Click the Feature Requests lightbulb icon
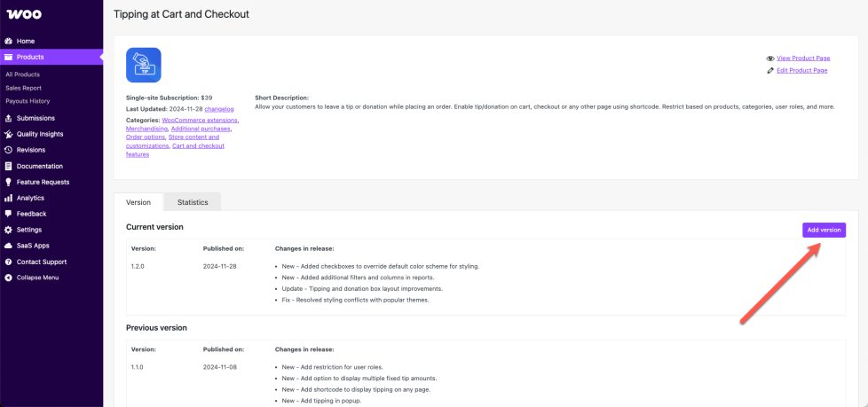The height and width of the screenshot is (407, 868). [8, 182]
